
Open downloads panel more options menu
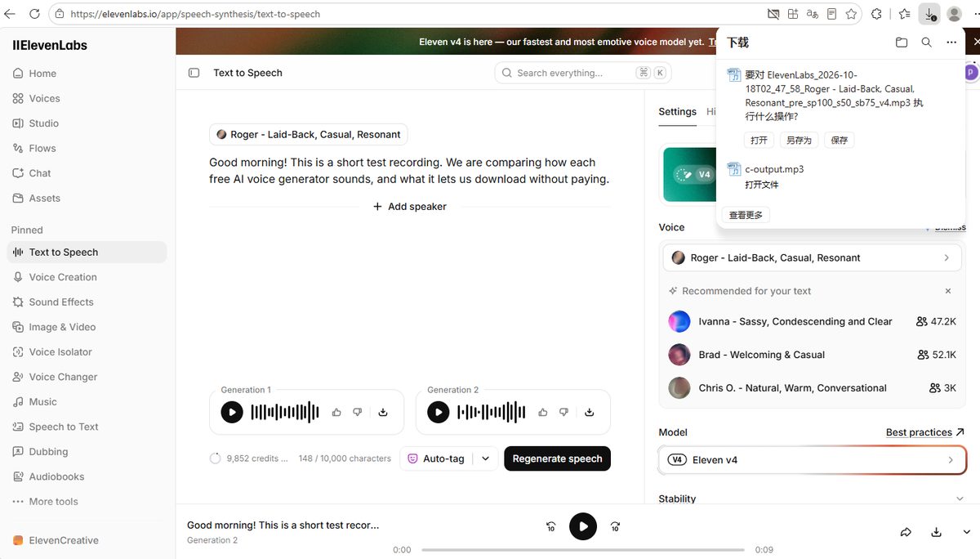pyautogui.click(x=951, y=42)
